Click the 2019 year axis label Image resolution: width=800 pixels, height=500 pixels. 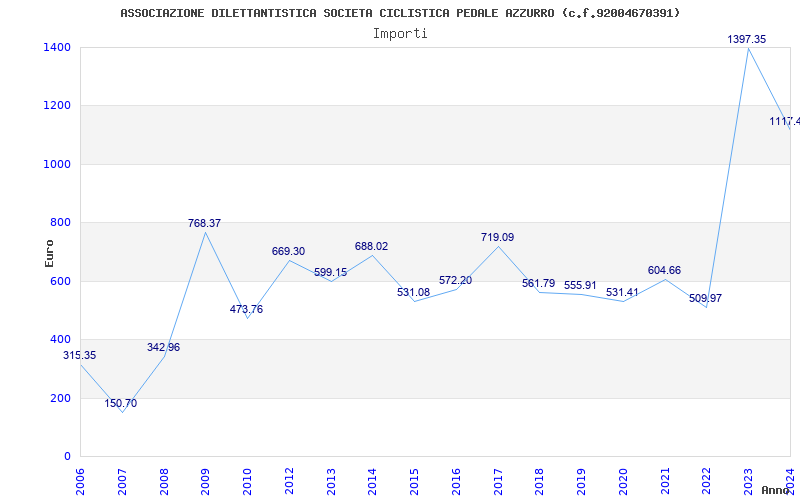pyautogui.click(x=581, y=482)
